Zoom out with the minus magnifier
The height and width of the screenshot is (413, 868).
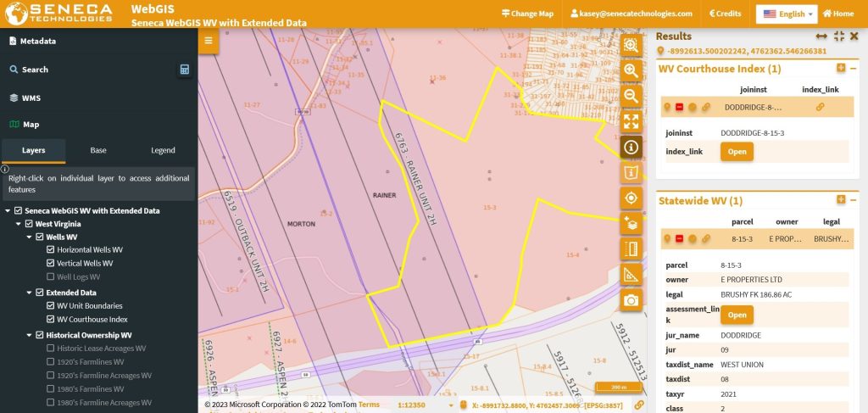631,96
